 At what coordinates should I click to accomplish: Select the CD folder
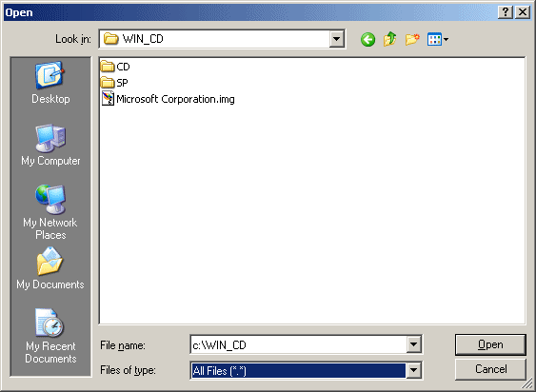115,67
